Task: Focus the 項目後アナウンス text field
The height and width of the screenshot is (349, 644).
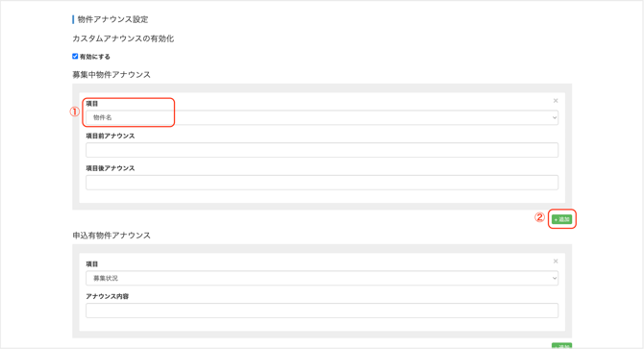Action: click(322, 183)
